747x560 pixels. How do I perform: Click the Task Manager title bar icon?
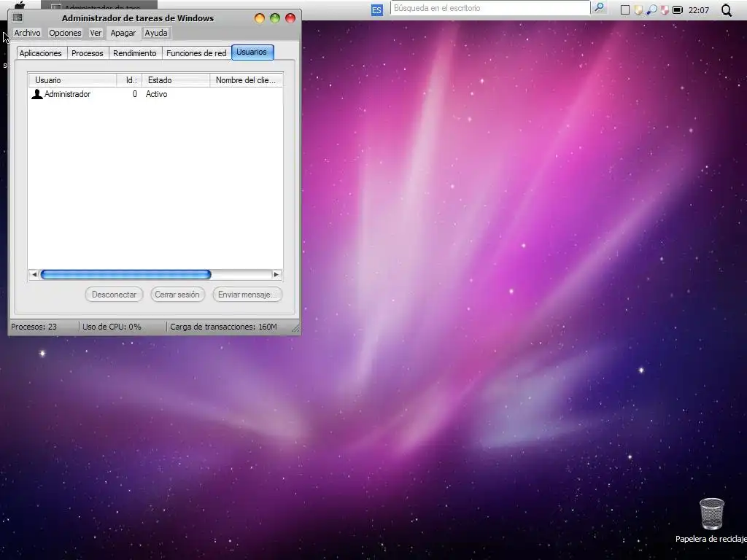tap(18, 18)
